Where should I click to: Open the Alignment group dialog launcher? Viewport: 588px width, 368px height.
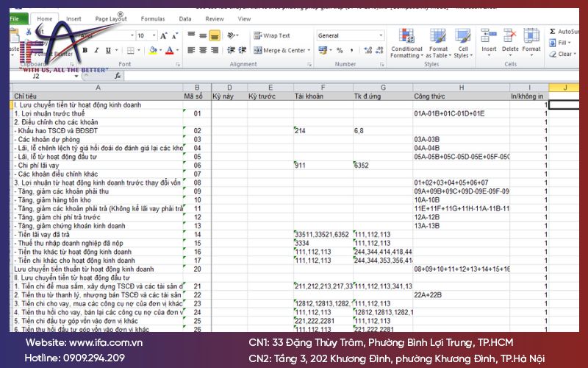click(x=309, y=65)
